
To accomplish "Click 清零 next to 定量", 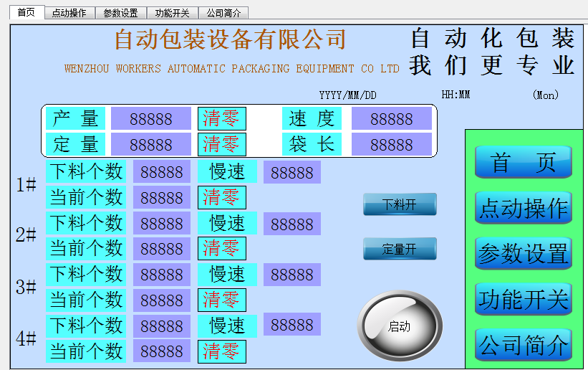I will click(221, 144).
